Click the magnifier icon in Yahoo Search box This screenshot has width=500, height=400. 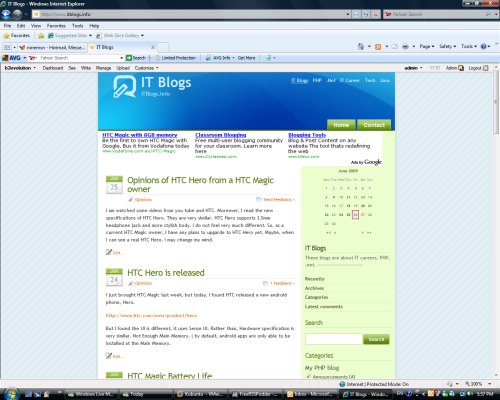click(488, 14)
